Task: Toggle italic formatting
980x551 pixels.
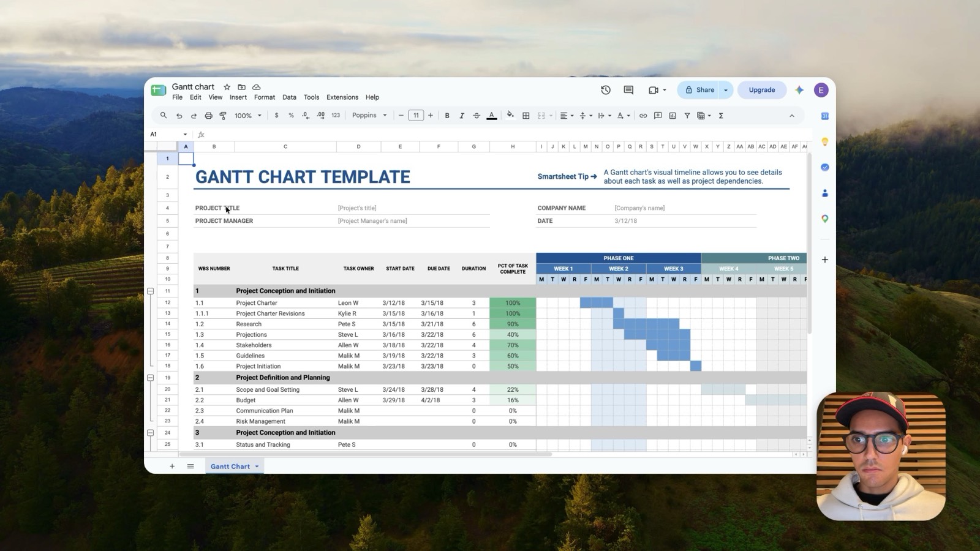Action: (462, 115)
